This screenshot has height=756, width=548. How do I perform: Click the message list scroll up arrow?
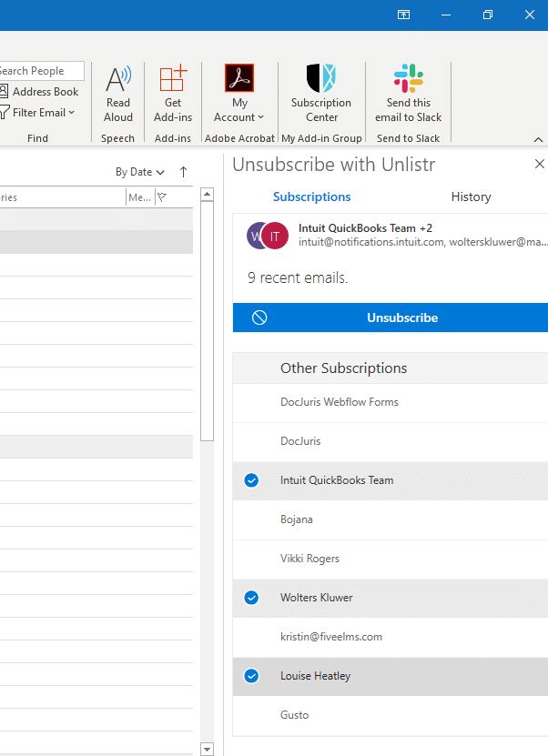point(207,195)
